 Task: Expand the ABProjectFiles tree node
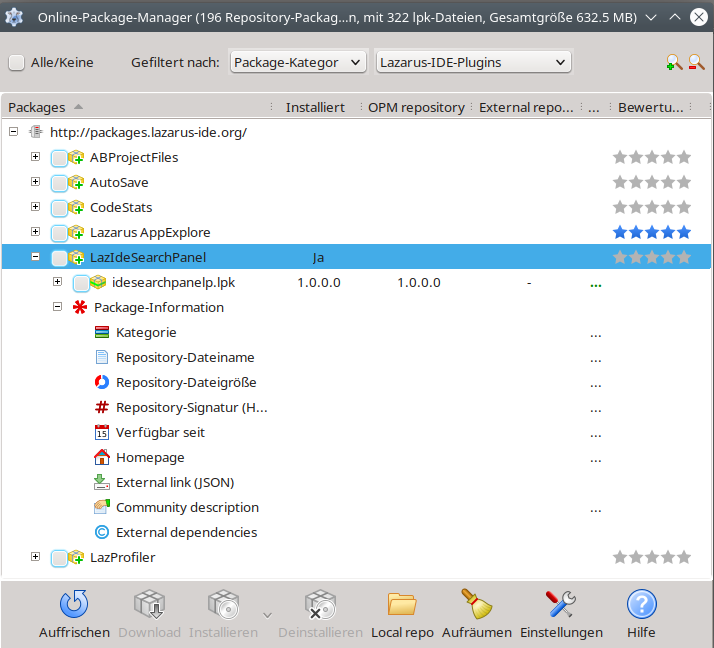(36, 157)
